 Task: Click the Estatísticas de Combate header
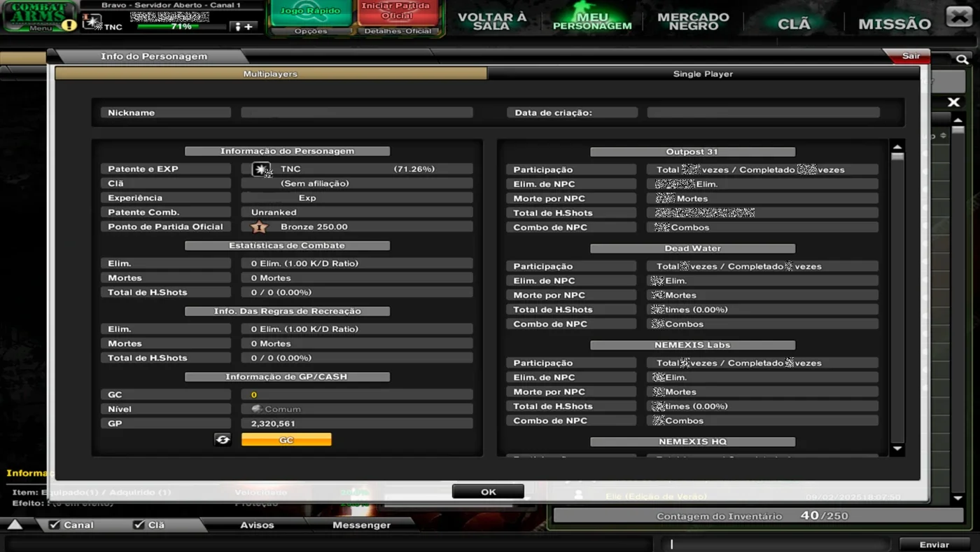(x=287, y=245)
